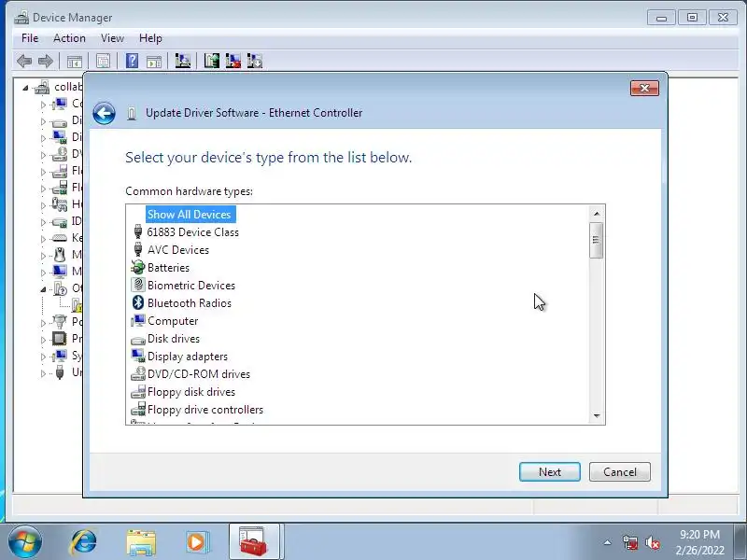Click the Next button
Screen dimensions: 747x560
[550, 472]
